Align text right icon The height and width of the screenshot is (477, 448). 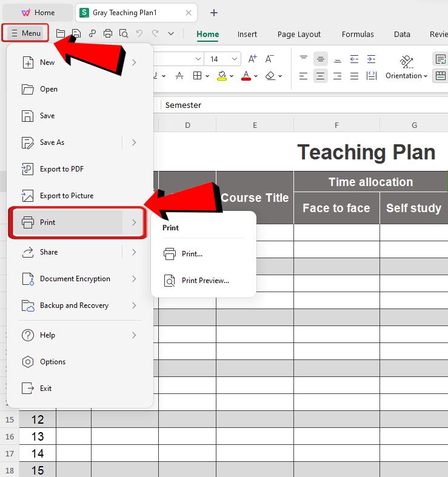pyautogui.click(x=337, y=76)
